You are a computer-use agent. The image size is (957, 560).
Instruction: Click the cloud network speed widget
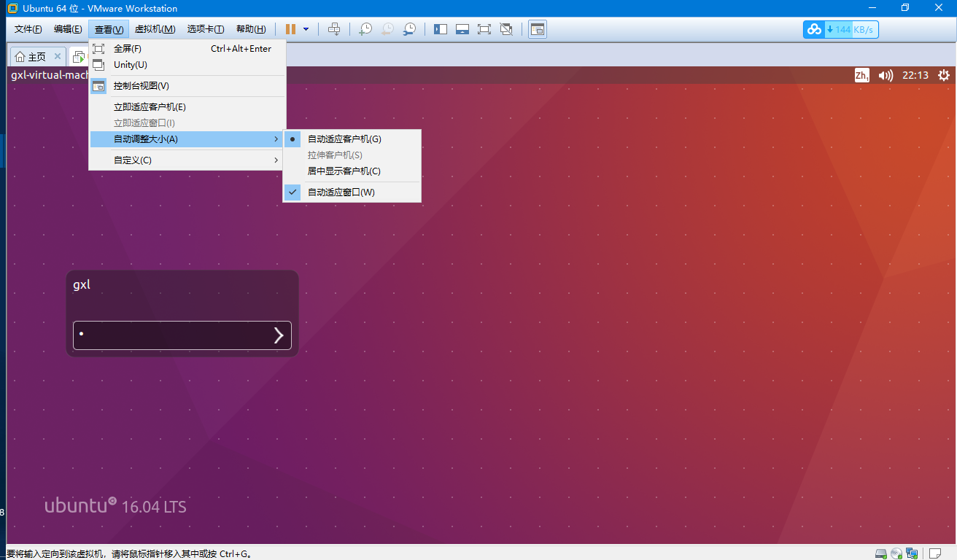pos(840,29)
